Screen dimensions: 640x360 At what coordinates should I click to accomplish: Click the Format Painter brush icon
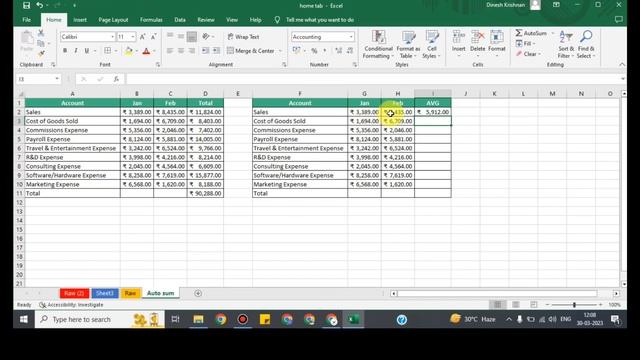click(41, 53)
